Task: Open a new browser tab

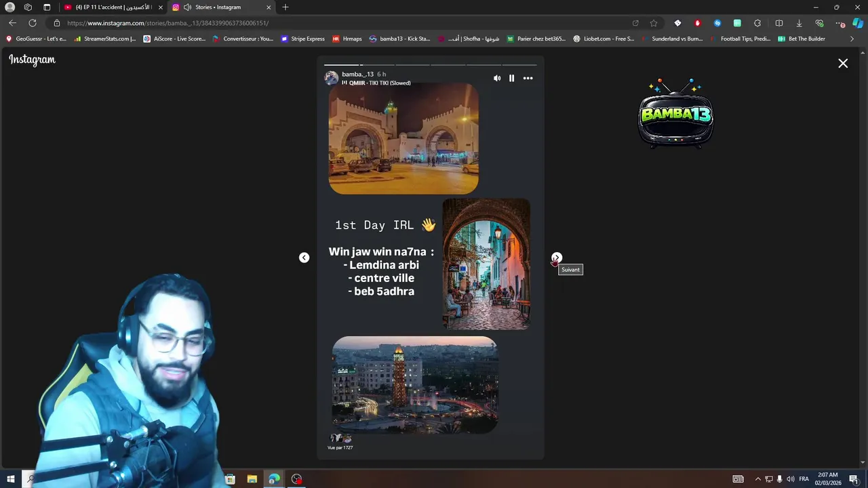Action: click(285, 7)
